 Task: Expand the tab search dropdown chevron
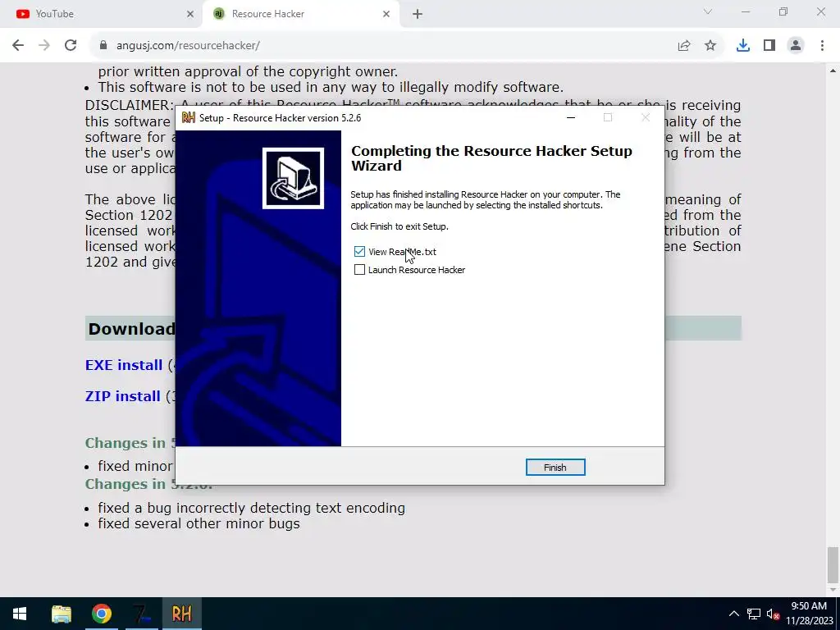click(708, 11)
